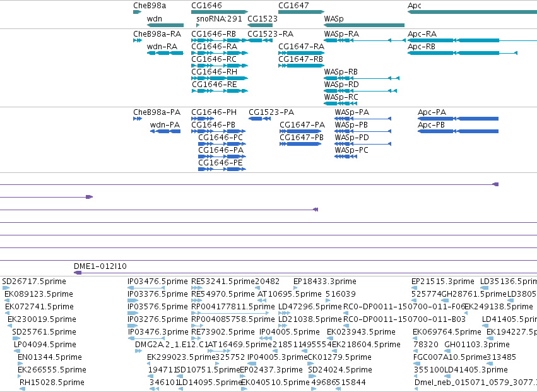Select EST RP004177811.5prime

coord(230,313)
